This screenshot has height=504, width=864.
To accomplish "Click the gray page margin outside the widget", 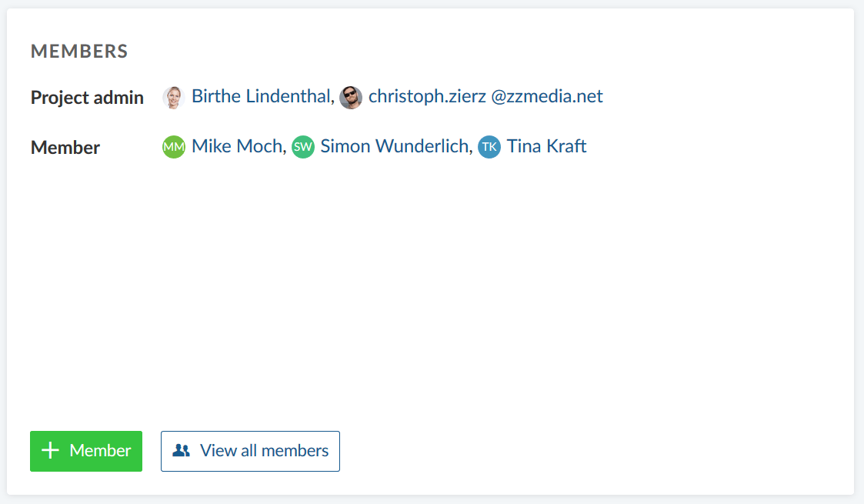I will click(x=859, y=254).
